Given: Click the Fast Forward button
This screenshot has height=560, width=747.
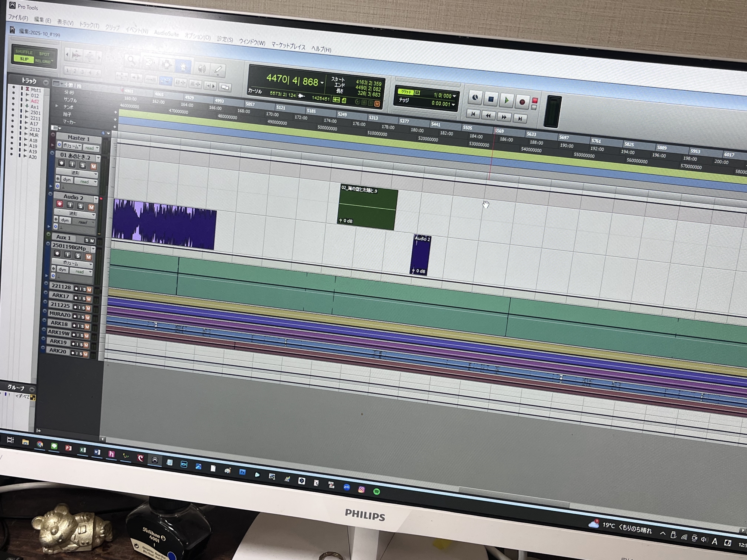Looking at the screenshot, I should pos(504,117).
